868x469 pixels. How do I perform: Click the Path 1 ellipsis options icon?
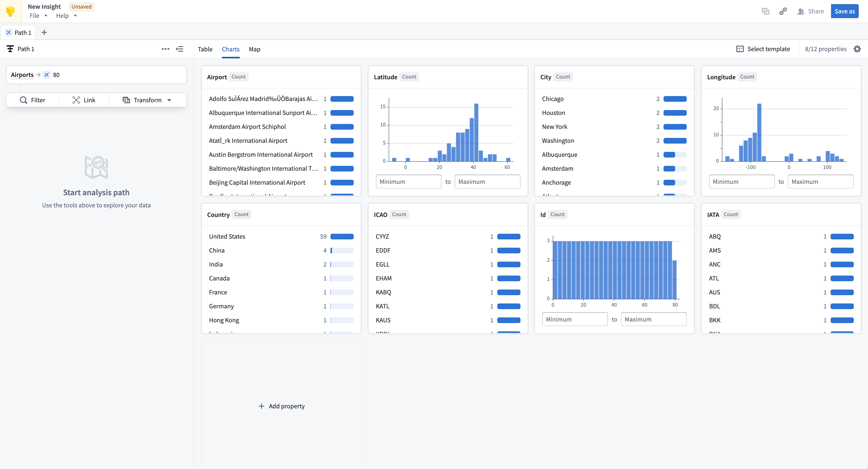click(x=165, y=49)
